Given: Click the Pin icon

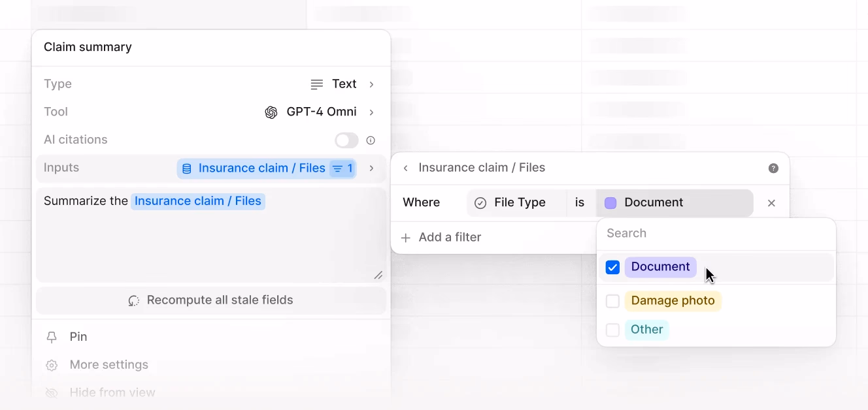Looking at the screenshot, I should click(x=52, y=338).
